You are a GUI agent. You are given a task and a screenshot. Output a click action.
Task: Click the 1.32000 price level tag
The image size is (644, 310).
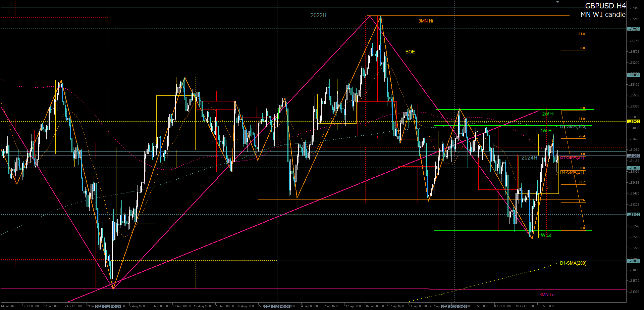tap(634, 261)
